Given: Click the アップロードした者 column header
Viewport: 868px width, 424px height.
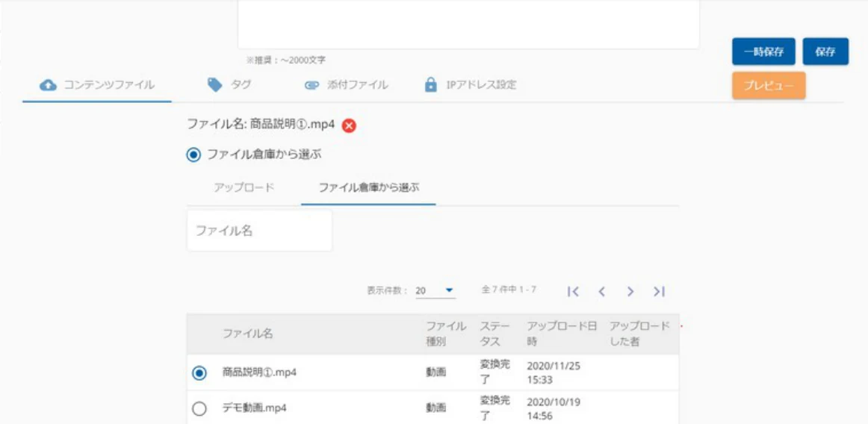Looking at the screenshot, I should [639, 334].
